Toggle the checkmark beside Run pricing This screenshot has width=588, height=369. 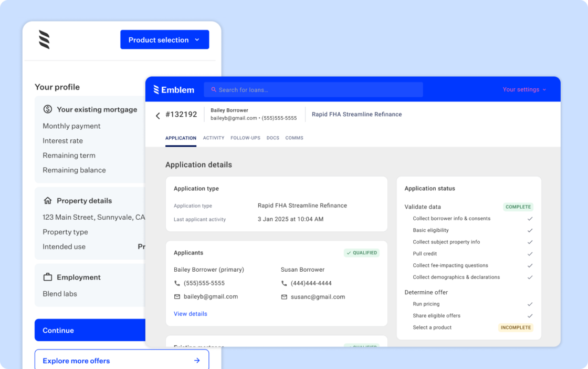pos(530,304)
